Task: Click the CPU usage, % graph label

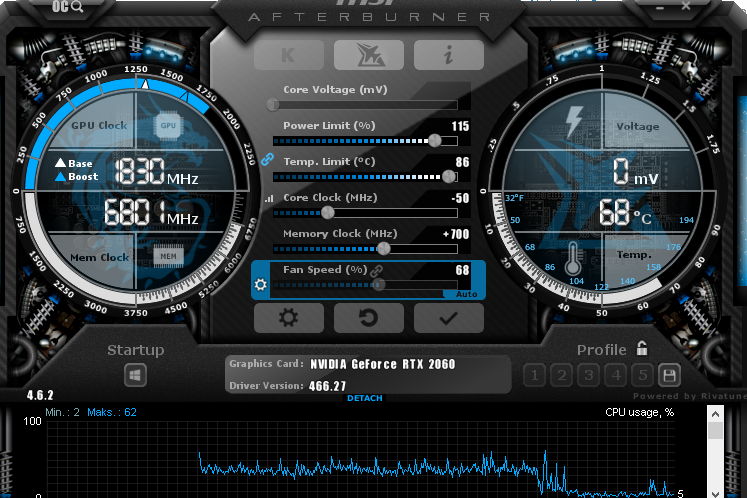Action: pyautogui.click(x=639, y=412)
